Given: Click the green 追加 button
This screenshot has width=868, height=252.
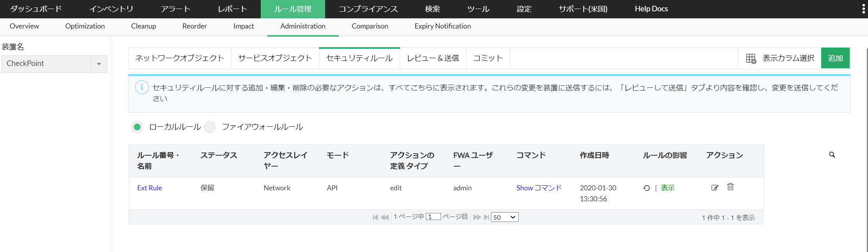Looking at the screenshot, I should tap(836, 58).
